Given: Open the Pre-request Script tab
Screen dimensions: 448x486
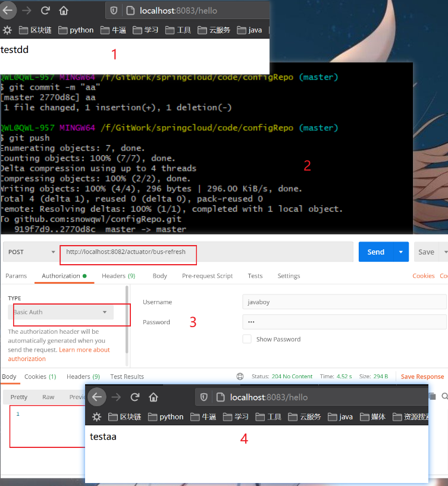Looking at the screenshot, I should coord(207,276).
